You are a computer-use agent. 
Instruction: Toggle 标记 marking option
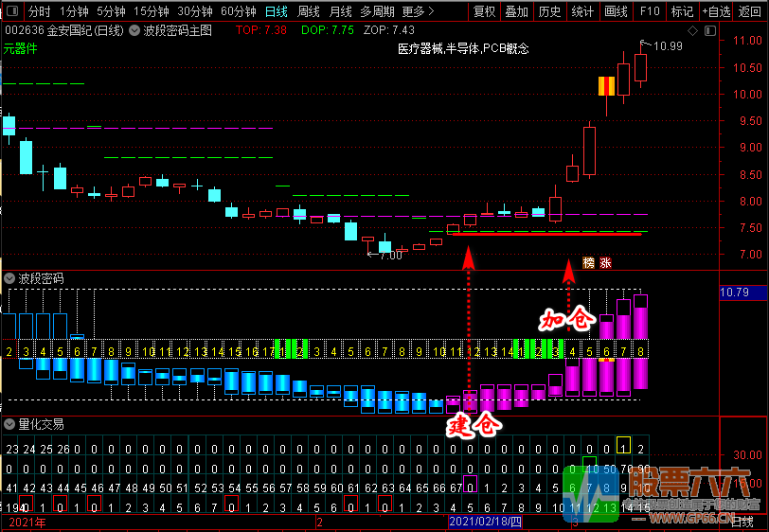[682, 11]
